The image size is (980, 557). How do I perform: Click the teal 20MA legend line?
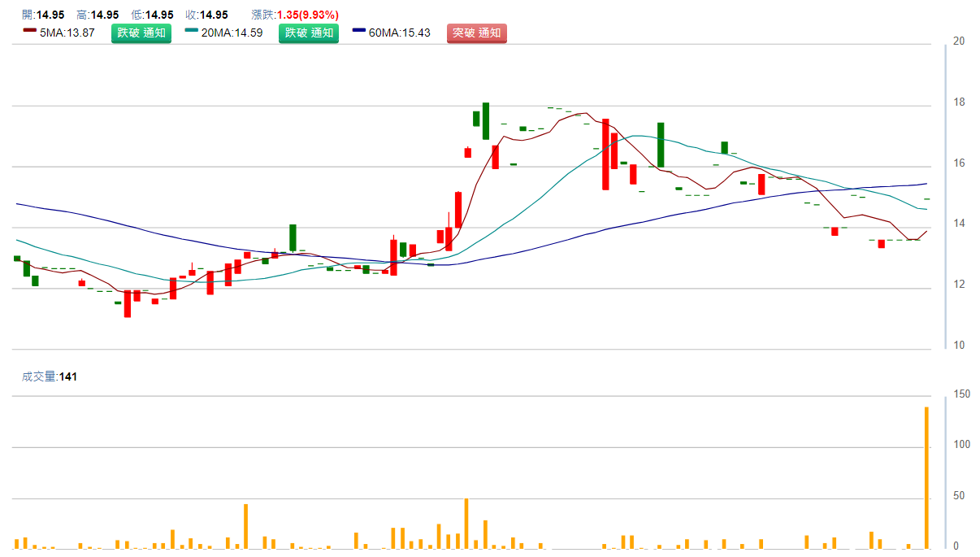tap(192, 31)
